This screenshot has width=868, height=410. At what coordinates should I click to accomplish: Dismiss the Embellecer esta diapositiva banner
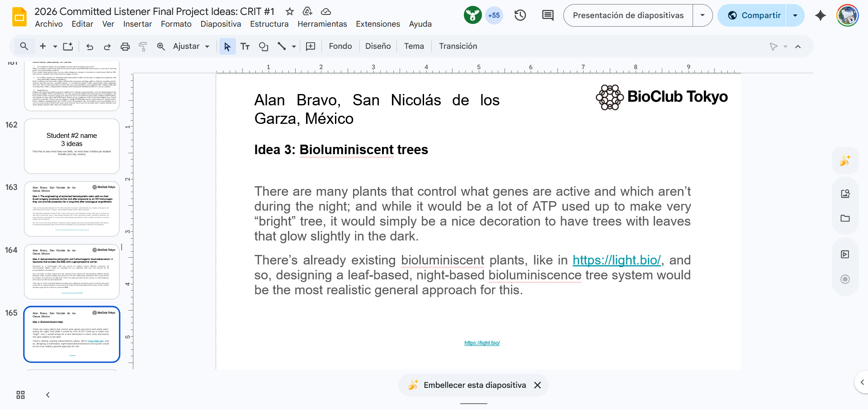tap(538, 385)
